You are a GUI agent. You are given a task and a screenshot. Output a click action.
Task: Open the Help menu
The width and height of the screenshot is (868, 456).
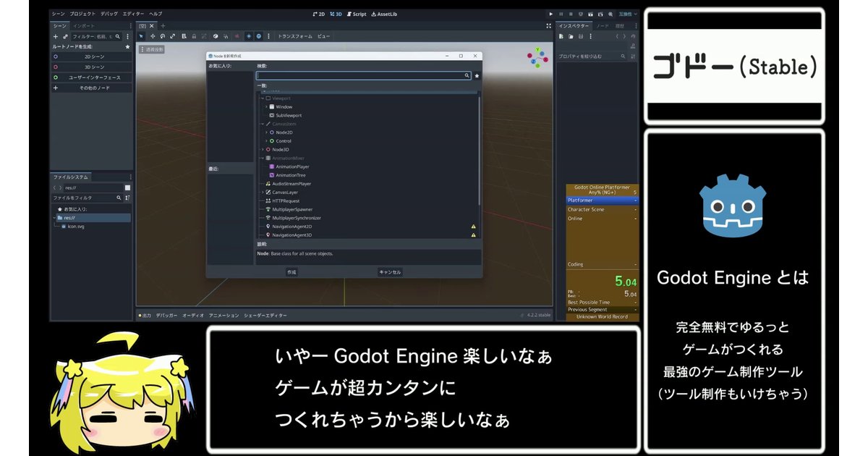click(156, 14)
